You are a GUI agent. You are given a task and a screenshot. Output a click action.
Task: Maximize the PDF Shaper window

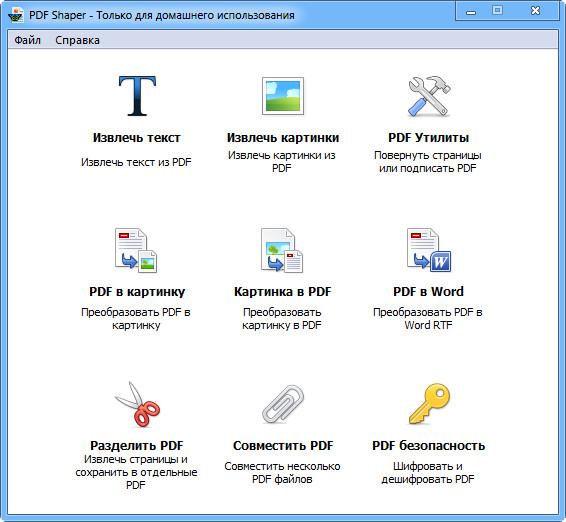click(497, 11)
